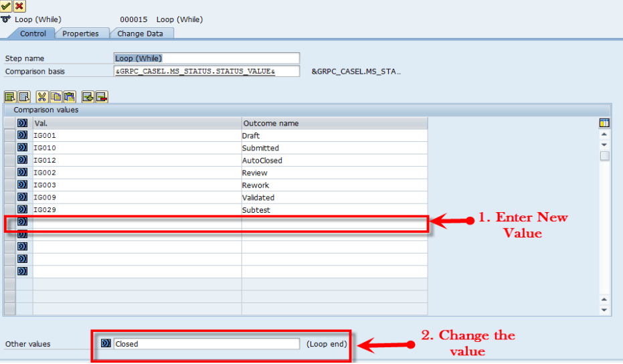This screenshot has height=364, width=623.
Task: Paste row using clipboard icon
Action: pos(70,97)
